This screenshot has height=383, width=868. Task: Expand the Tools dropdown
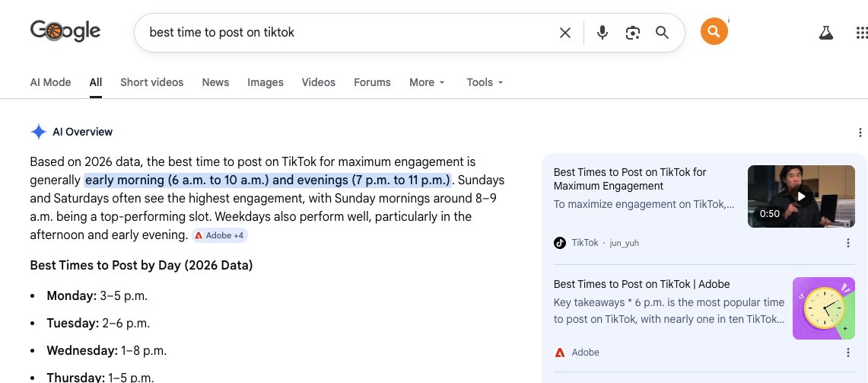(485, 82)
